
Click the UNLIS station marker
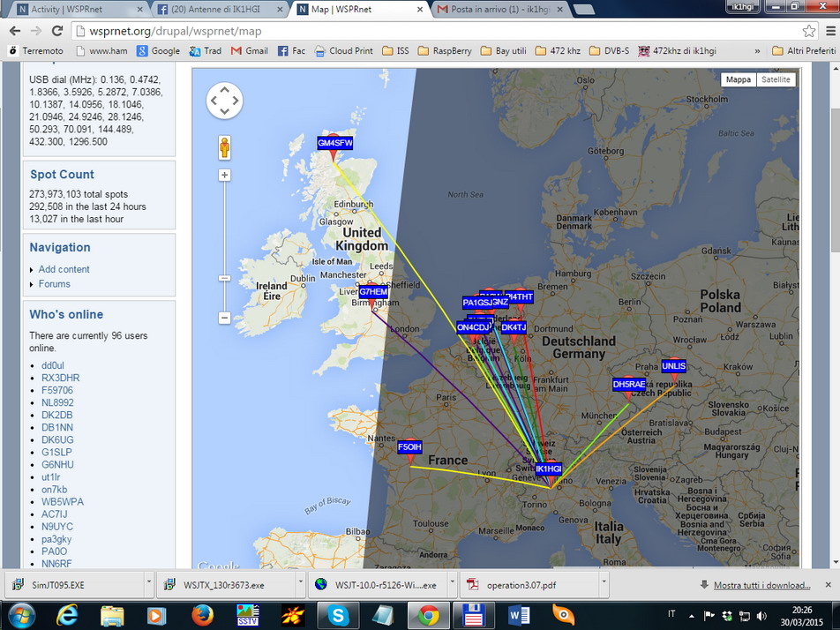pyautogui.click(x=673, y=366)
